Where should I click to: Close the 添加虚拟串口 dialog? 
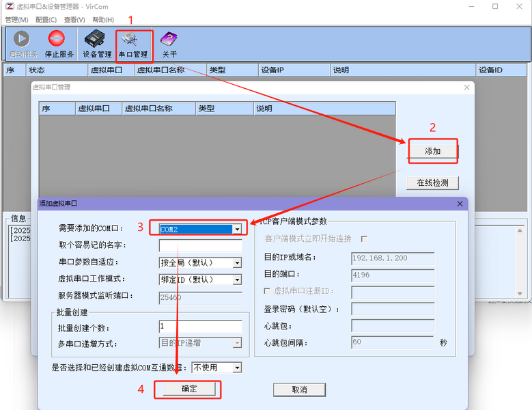460,204
